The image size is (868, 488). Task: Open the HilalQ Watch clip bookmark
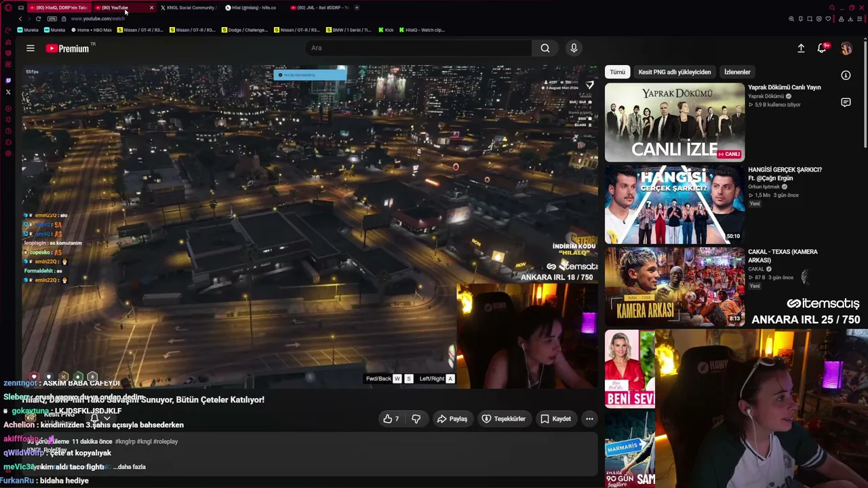pos(422,30)
